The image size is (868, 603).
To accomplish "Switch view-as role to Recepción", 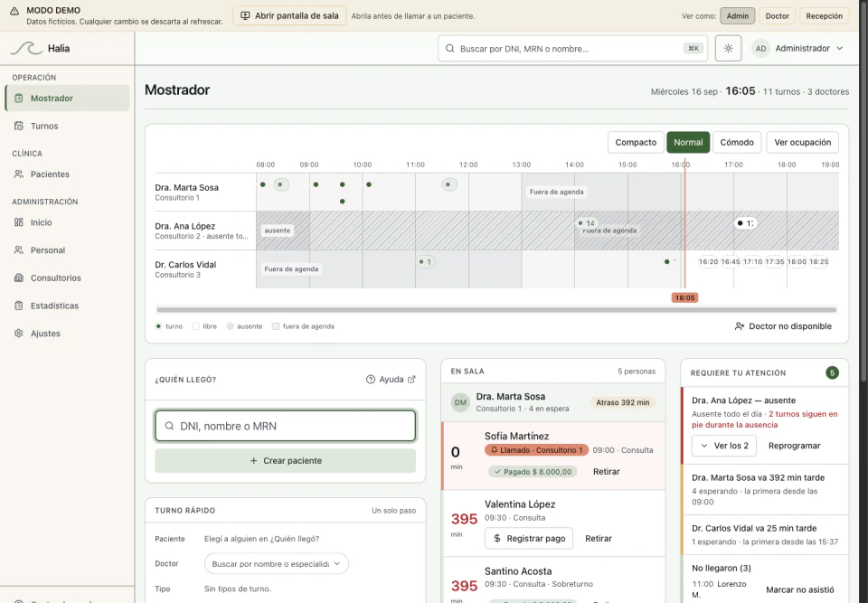I will point(825,16).
